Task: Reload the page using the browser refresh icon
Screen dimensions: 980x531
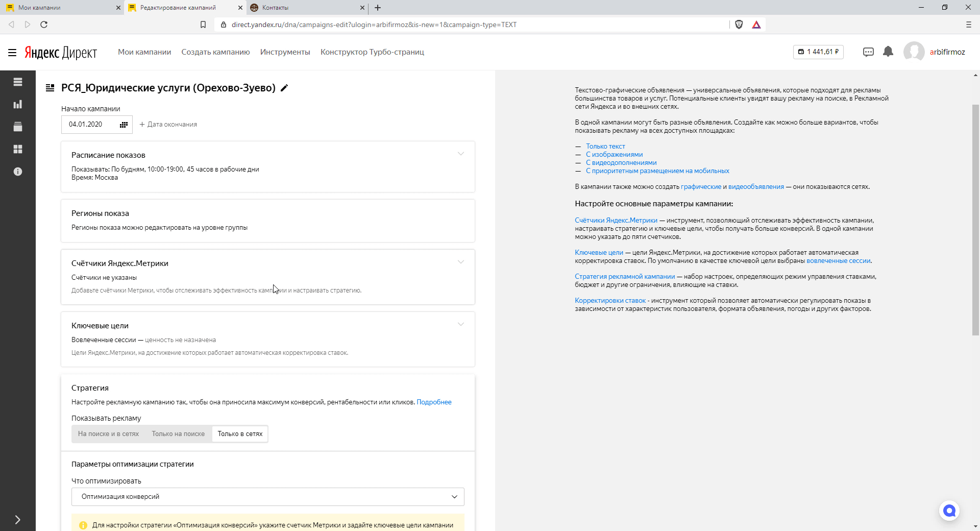Action: [x=44, y=25]
